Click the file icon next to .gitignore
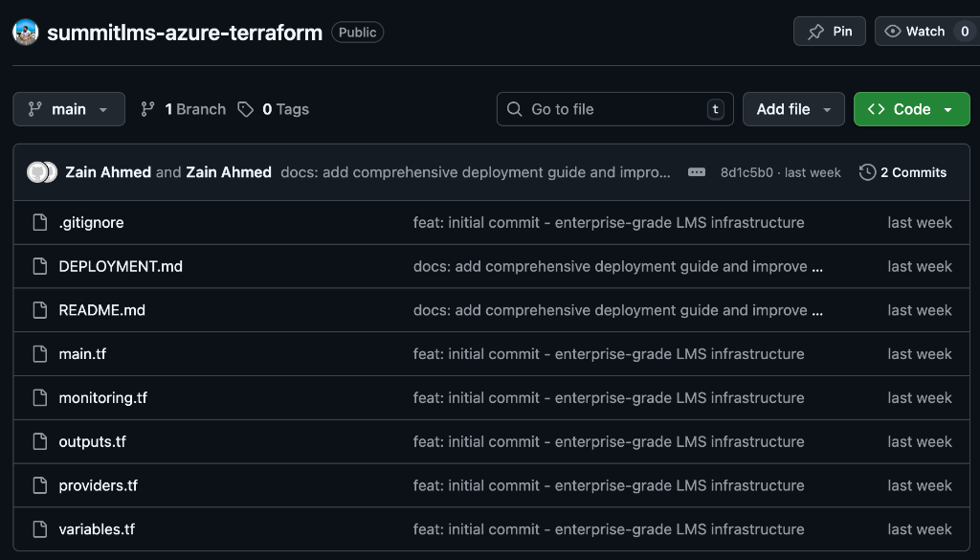This screenshot has height=560, width=980. click(x=39, y=222)
